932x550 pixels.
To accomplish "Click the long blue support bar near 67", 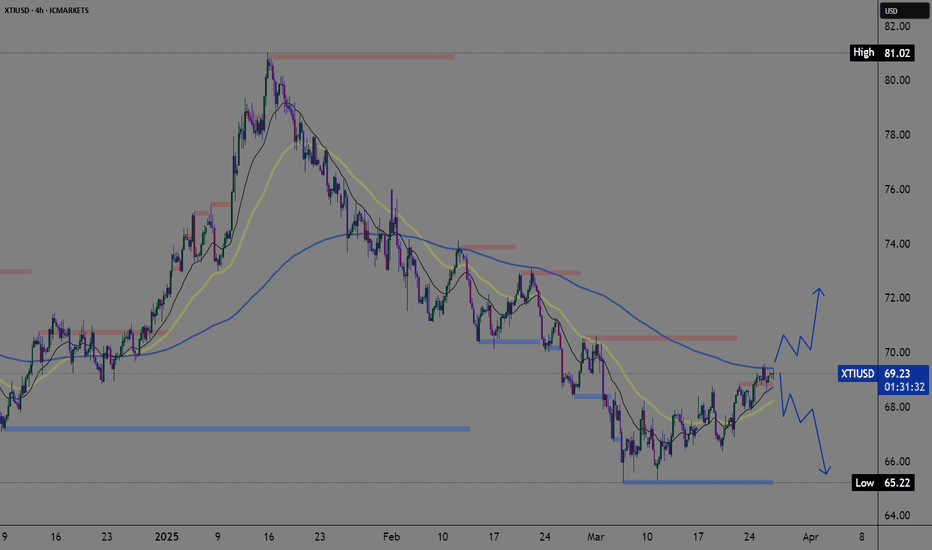I will coord(237,428).
